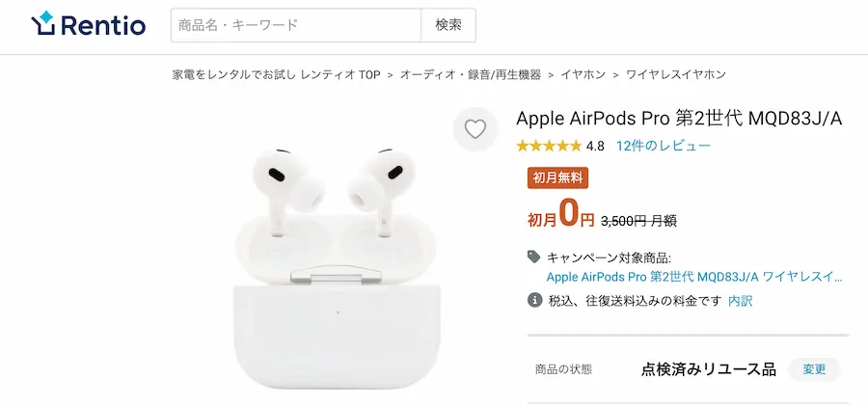Open the 12件のレビュー link

[664, 147]
